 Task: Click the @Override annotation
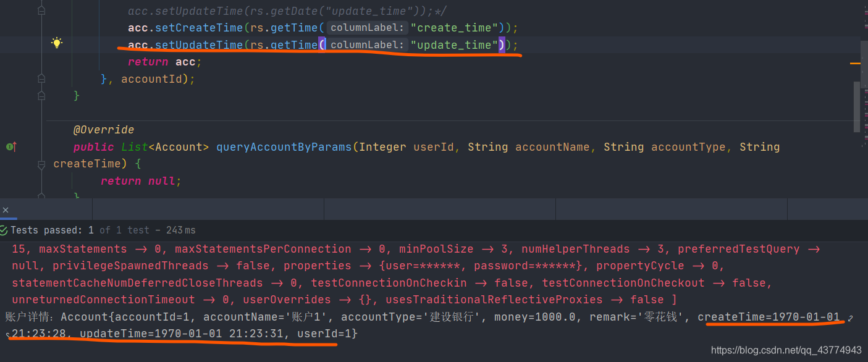(104, 130)
